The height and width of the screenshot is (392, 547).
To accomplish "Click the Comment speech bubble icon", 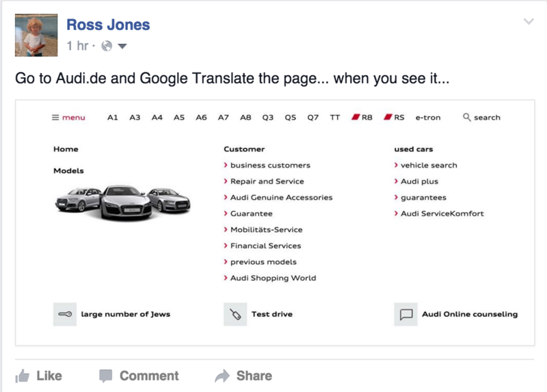I will coord(105,376).
